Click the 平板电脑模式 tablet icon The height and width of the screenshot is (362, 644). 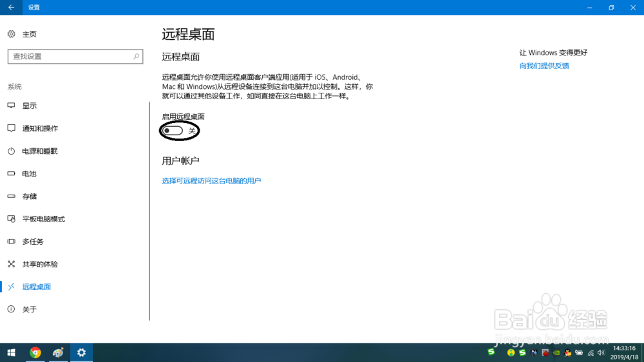click(11, 218)
